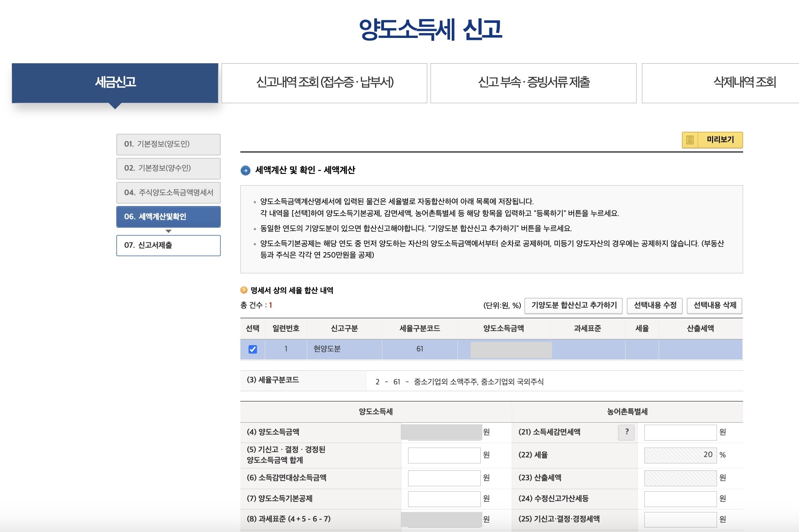The height and width of the screenshot is (532, 799).
Task: Switch to 신고내역 조회 (접수증·납부서) tab
Action: click(x=324, y=83)
